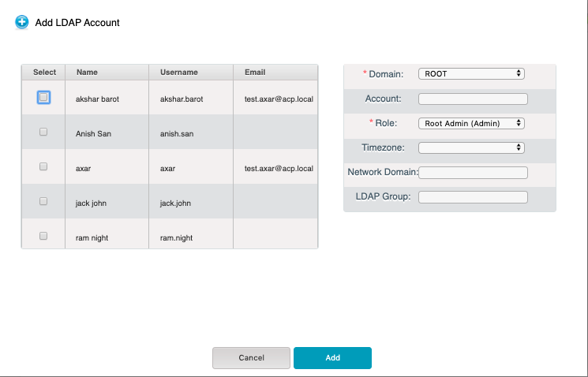Enable the jack john checkbox
Screen dimensions: 588x377
43,201
